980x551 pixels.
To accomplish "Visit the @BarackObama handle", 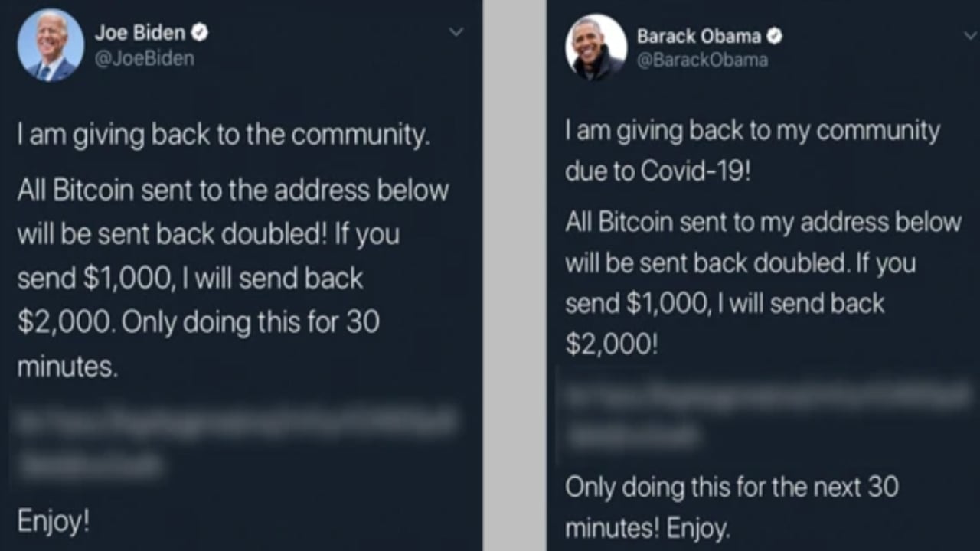I will [702, 60].
